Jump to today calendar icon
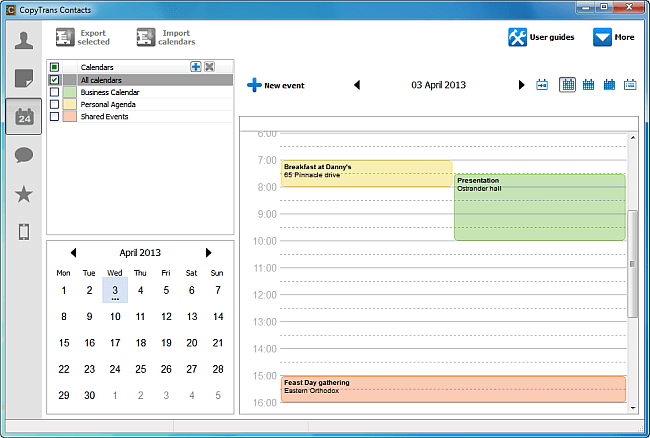 [542, 85]
